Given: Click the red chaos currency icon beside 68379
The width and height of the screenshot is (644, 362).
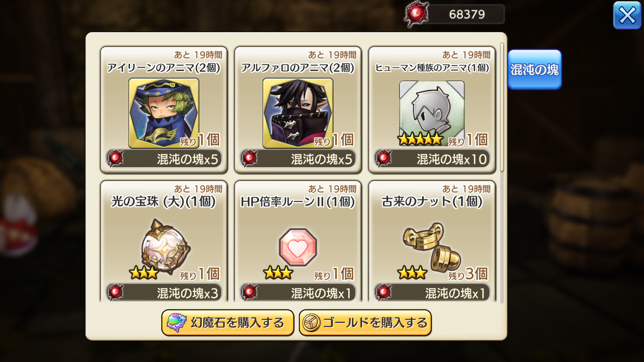Looking at the screenshot, I should coord(416,14).
